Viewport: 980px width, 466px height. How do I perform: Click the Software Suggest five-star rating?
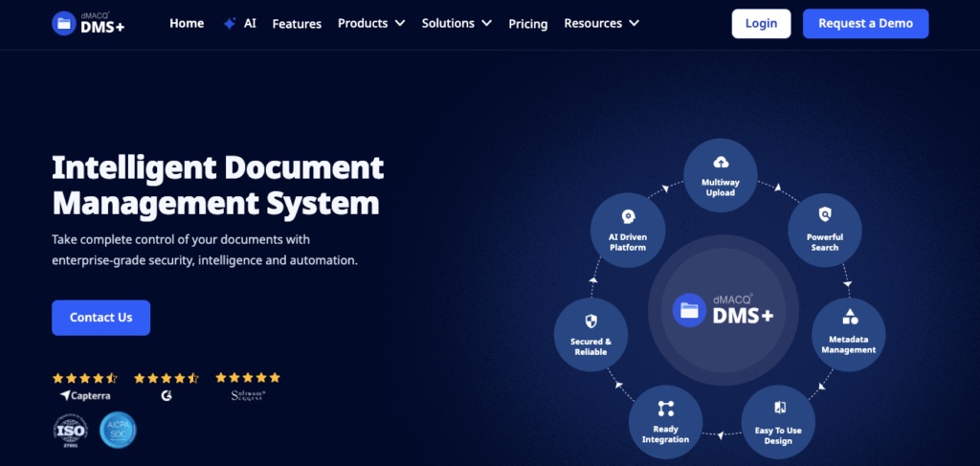click(248, 377)
